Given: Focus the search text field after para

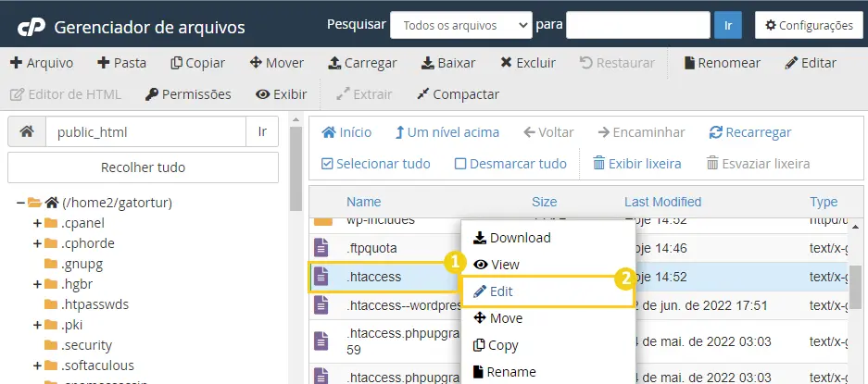Looking at the screenshot, I should tap(637, 26).
